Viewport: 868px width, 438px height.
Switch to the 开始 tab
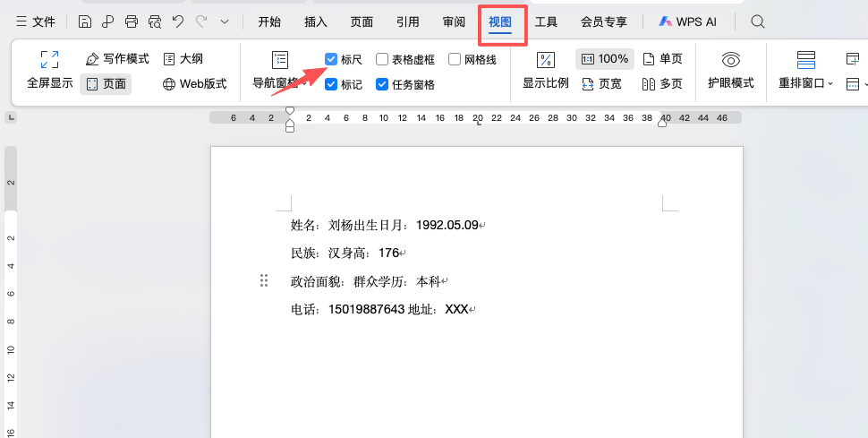(269, 21)
